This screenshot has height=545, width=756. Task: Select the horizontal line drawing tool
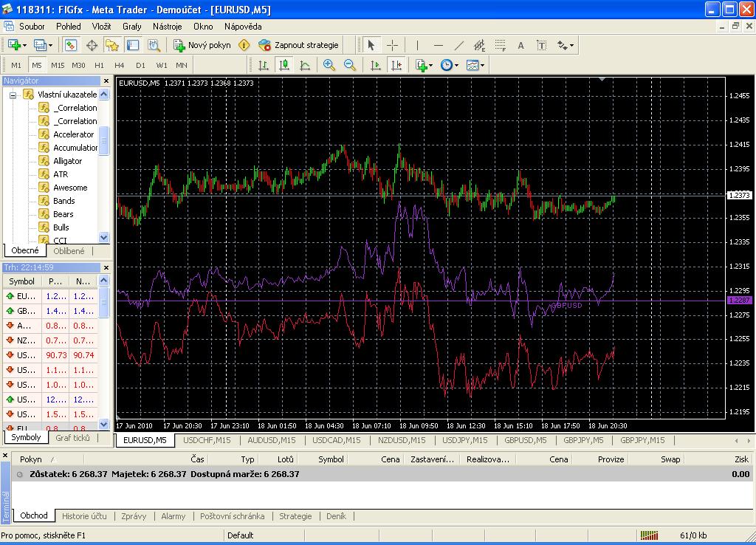coord(439,45)
